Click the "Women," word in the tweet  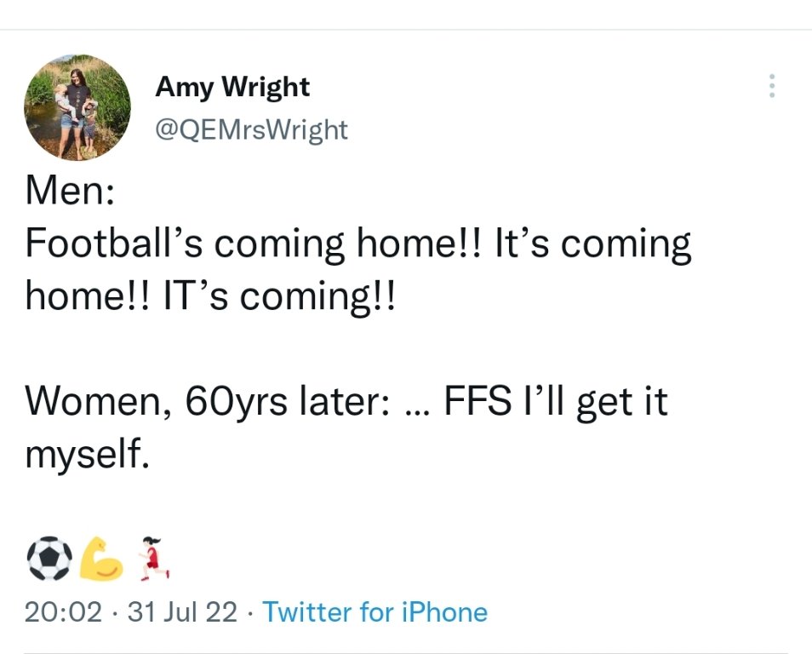pyautogui.click(x=97, y=400)
